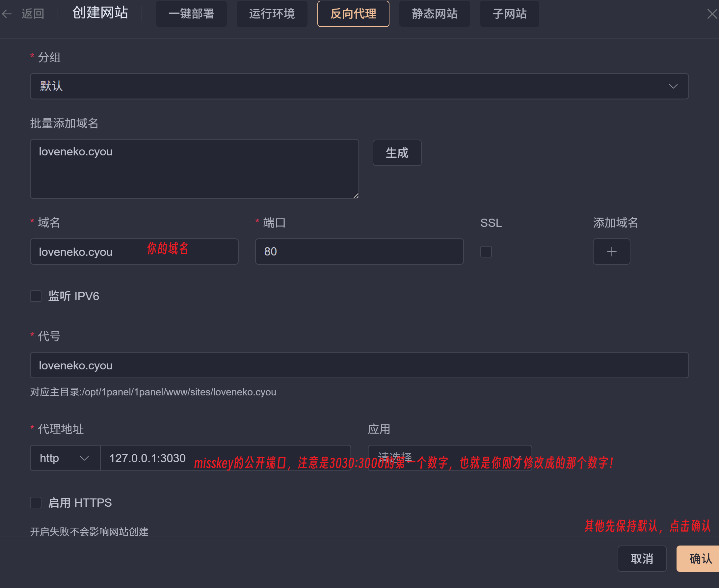Enable the 监听 IPV6 checkbox
Image resolution: width=719 pixels, height=588 pixels.
click(x=36, y=296)
